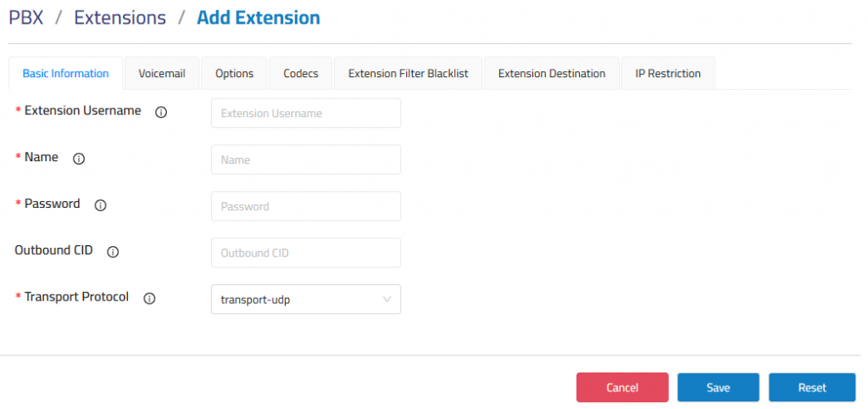Select the Basic Information tab
This screenshot has height=409, width=868.
pyautogui.click(x=65, y=73)
